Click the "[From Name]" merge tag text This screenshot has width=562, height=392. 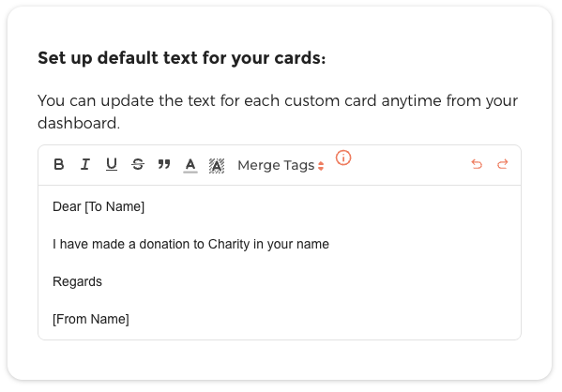point(91,319)
